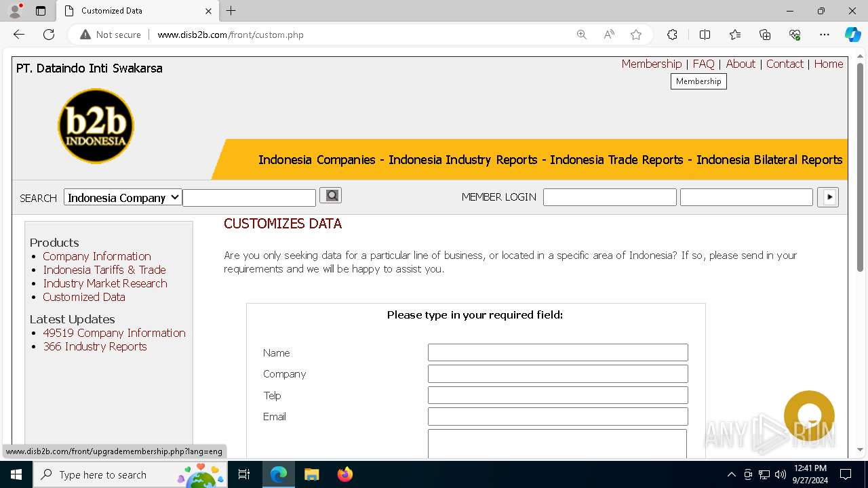This screenshot has width=868, height=488.
Task: Launch Firefox from the taskbar
Action: (344, 474)
